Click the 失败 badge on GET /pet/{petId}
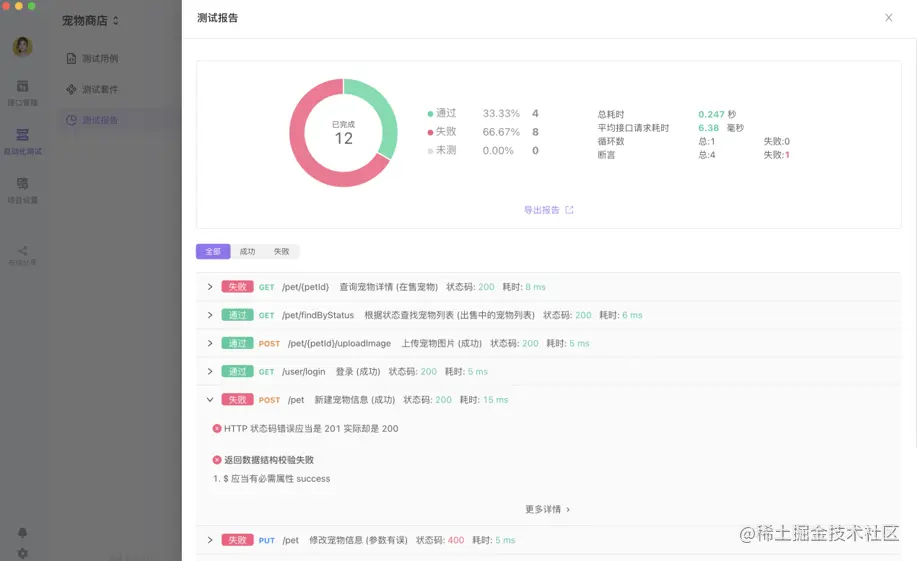Screen dimensions: 917x561 tap(237, 287)
